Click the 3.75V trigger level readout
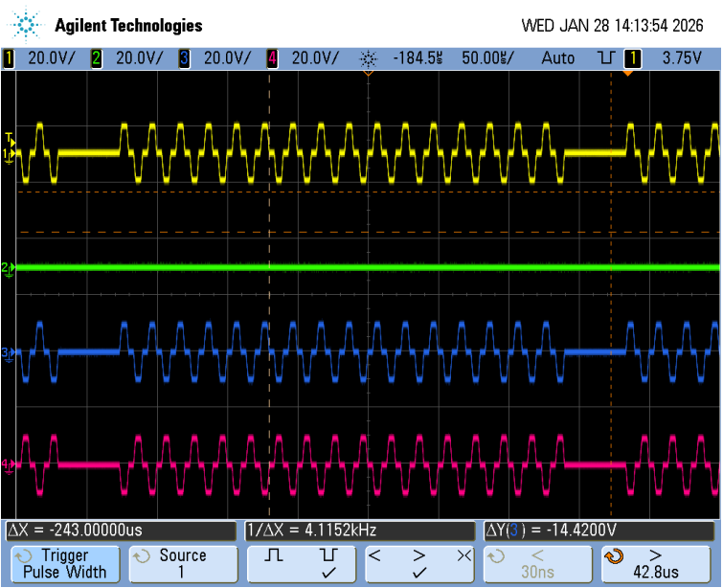Screen dimensions: 723x588 [x=682, y=58]
